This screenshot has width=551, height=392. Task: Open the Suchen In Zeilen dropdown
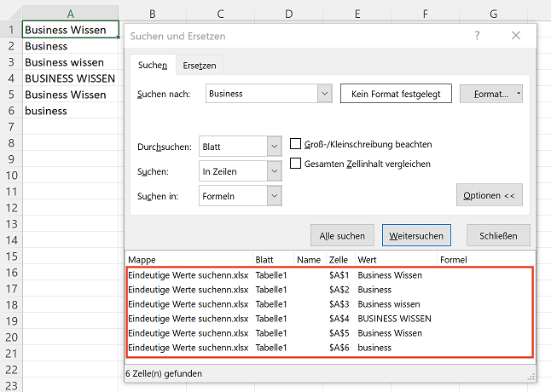pyautogui.click(x=275, y=171)
